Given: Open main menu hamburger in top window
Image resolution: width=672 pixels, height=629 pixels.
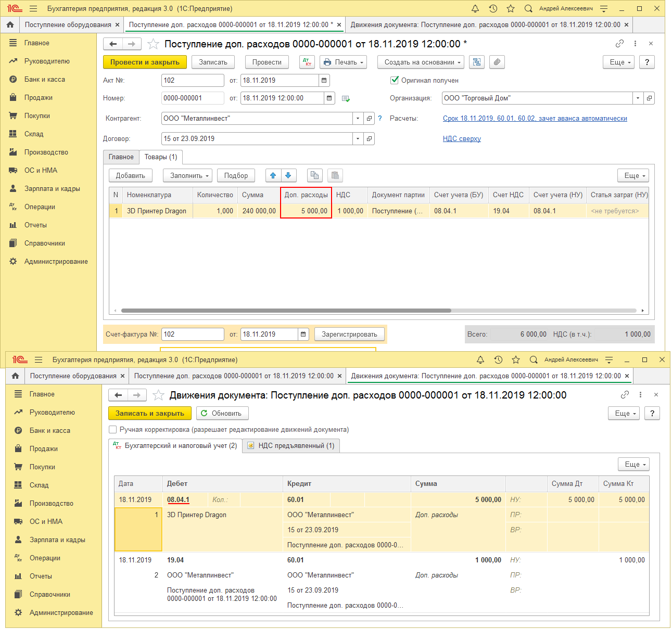Looking at the screenshot, I should click(33, 8).
